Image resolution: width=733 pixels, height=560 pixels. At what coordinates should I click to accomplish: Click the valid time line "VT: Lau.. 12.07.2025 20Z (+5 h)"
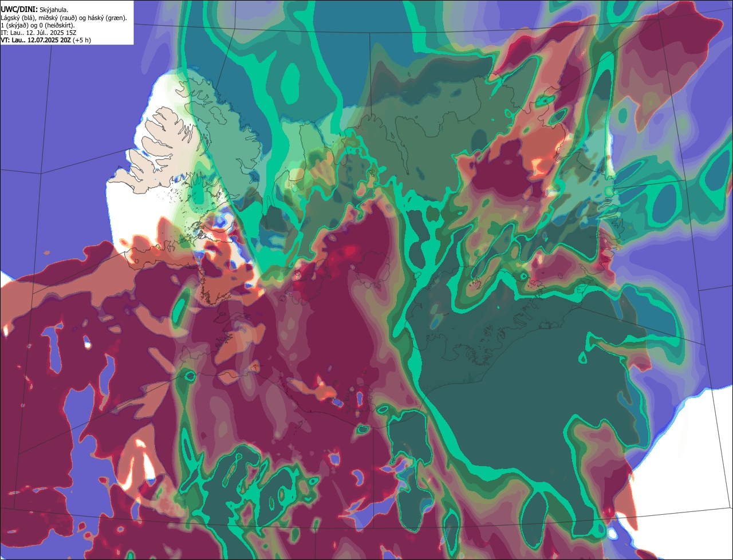[46, 40]
